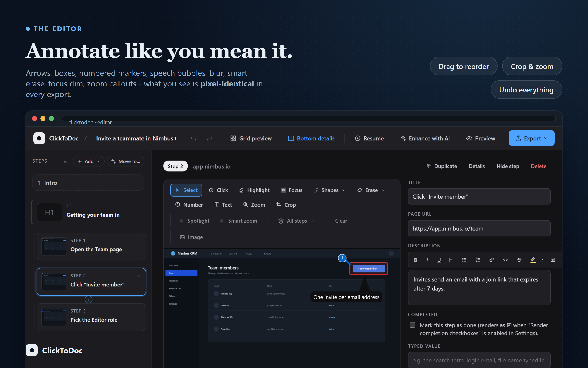The height and width of the screenshot is (368, 588).
Task: Click Enhance with AI
Action: coord(425,138)
